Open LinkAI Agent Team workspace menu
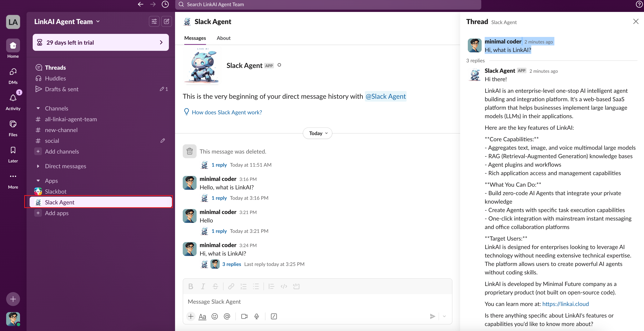 67,22
